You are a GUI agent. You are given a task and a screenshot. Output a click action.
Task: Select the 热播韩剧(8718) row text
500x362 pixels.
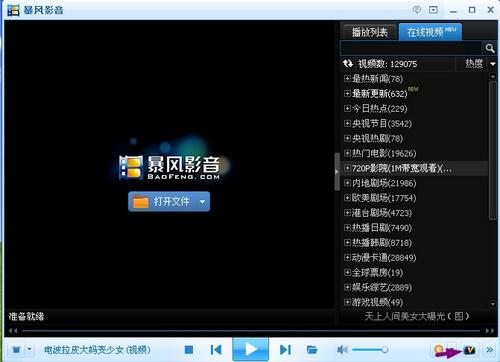coord(382,243)
